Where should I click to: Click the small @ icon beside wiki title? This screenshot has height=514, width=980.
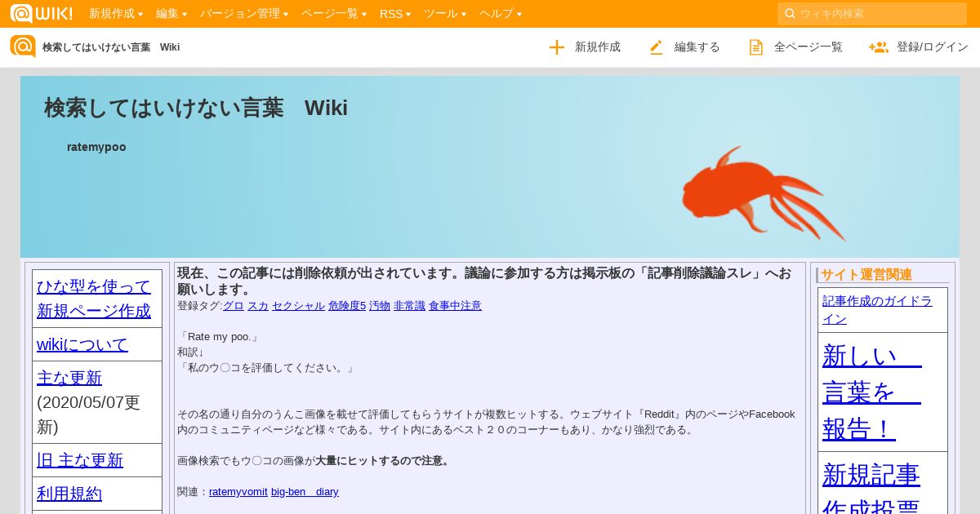click(23, 47)
